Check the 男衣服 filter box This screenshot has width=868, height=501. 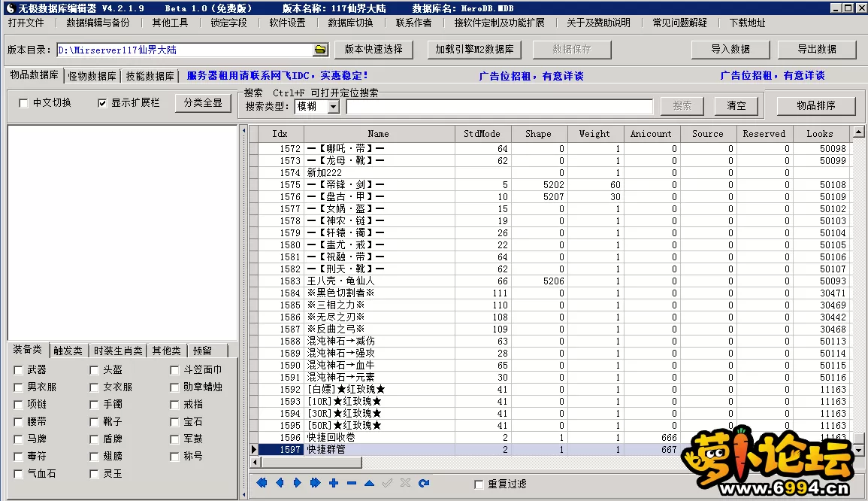(18, 387)
